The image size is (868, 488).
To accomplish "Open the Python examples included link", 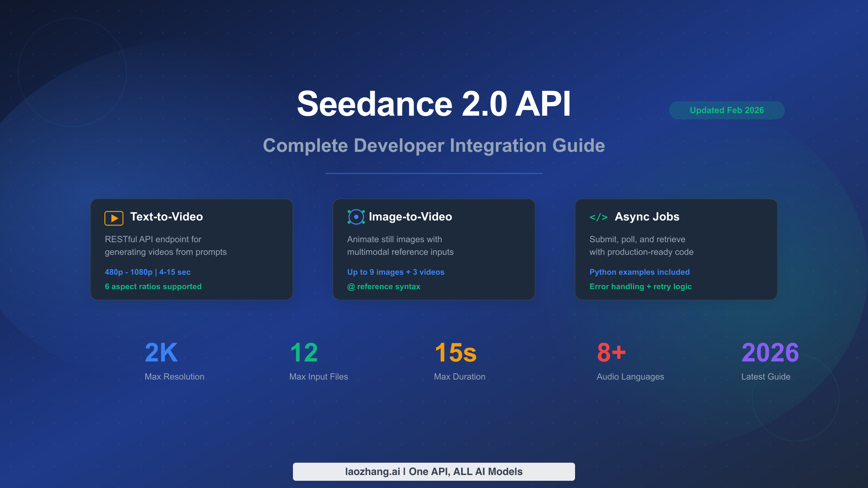I will pos(639,272).
